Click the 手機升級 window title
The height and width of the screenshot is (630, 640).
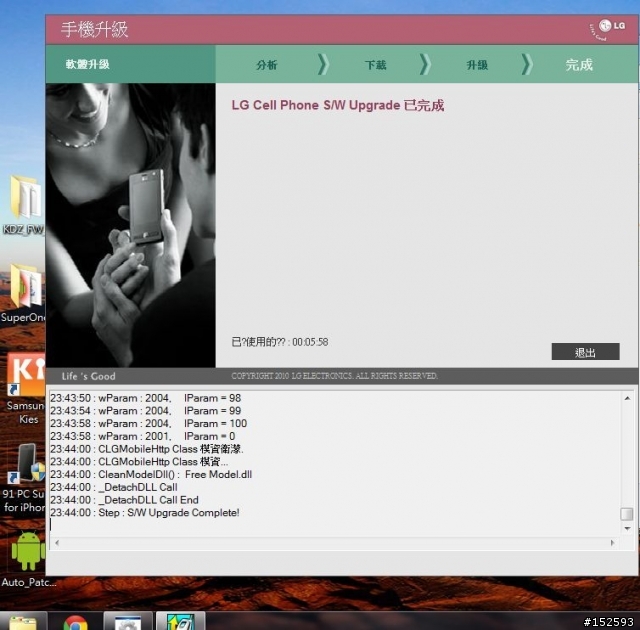95,29
